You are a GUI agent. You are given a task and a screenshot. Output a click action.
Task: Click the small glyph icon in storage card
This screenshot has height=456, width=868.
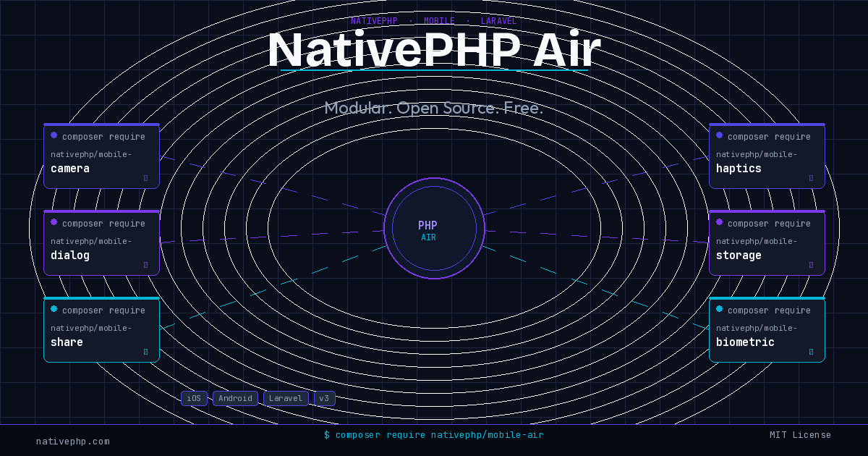tap(811, 265)
